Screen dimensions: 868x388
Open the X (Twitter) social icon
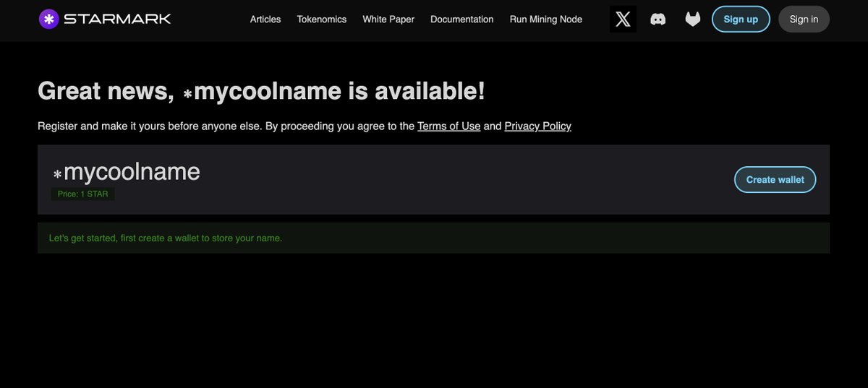(x=623, y=20)
